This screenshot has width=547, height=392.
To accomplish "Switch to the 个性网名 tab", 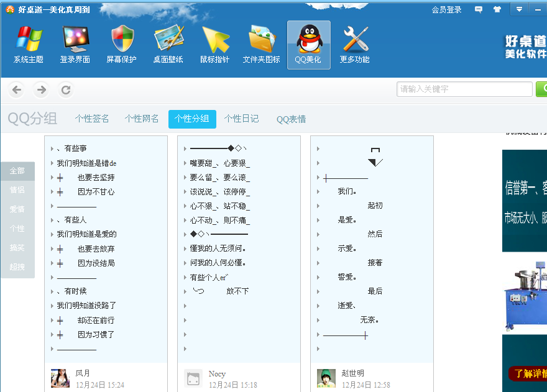I will click(x=142, y=119).
